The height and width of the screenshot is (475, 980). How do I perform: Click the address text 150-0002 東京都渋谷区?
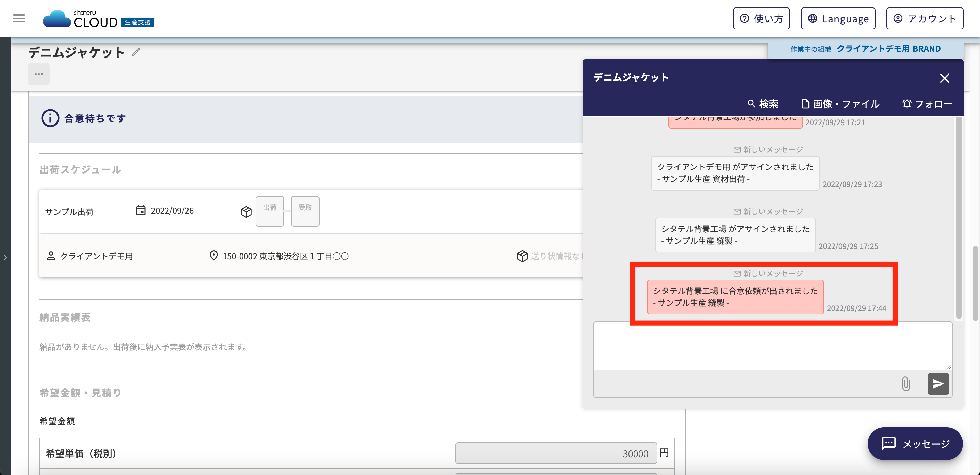click(x=285, y=256)
